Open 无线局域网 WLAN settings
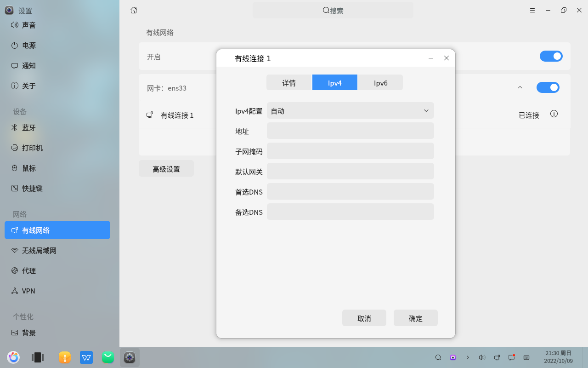Viewport: 588px width, 368px height. click(x=57, y=251)
